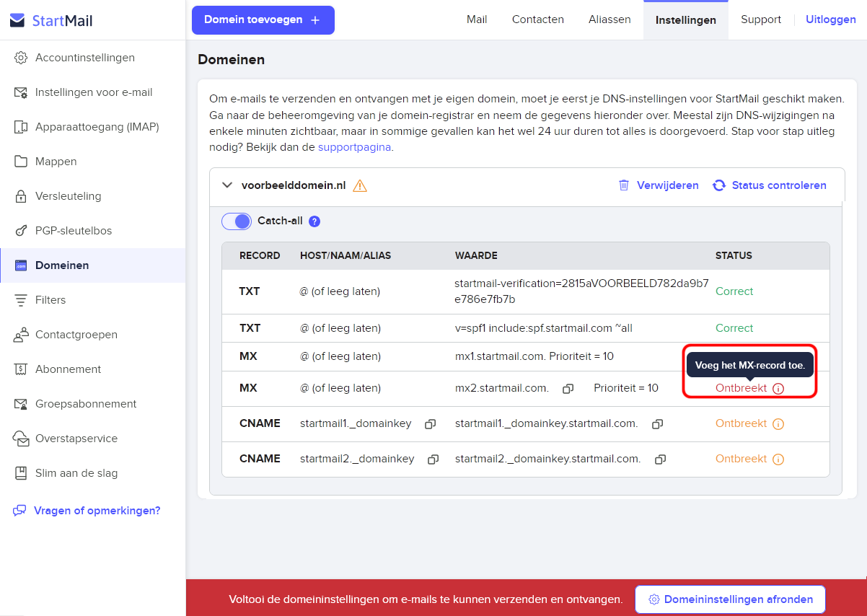Open Abonnement in sidebar

pyautogui.click(x=92, y=369)
